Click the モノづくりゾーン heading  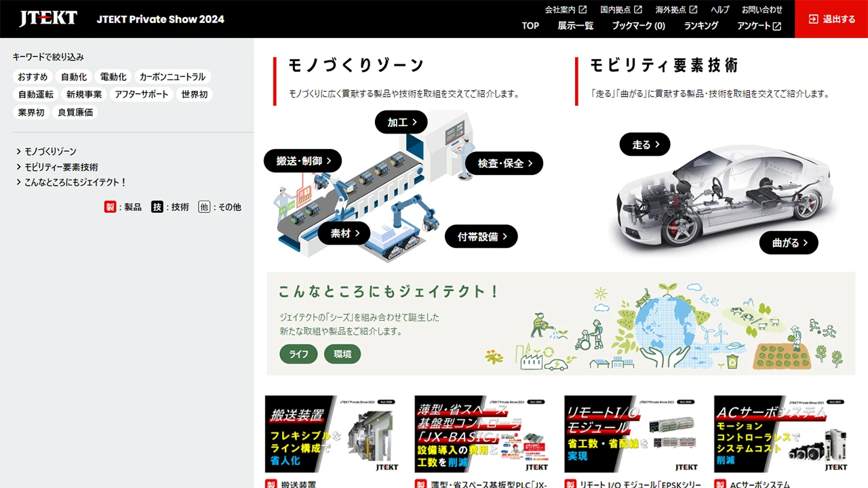coord(357,65)
